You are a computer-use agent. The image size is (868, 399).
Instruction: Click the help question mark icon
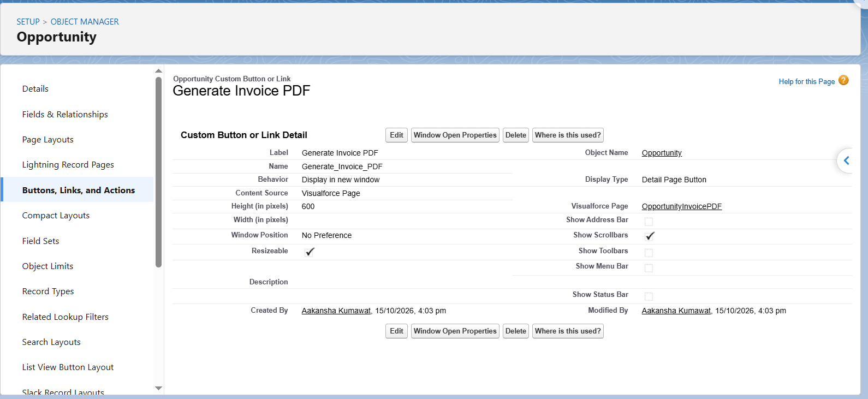coord(843,80)
